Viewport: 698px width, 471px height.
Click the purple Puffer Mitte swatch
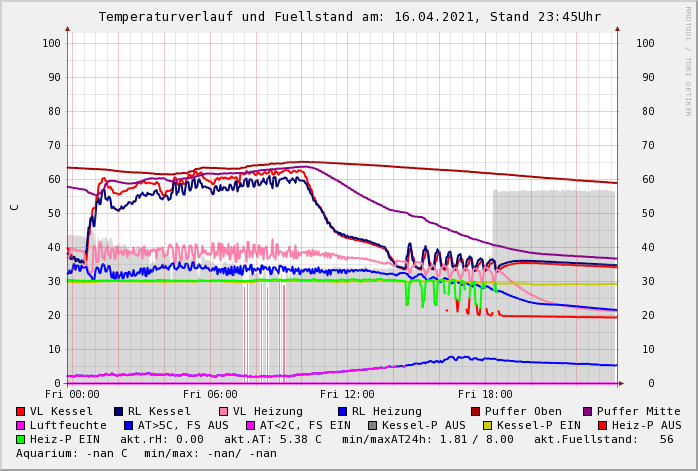pyautogui.click(x=588, y=411)
